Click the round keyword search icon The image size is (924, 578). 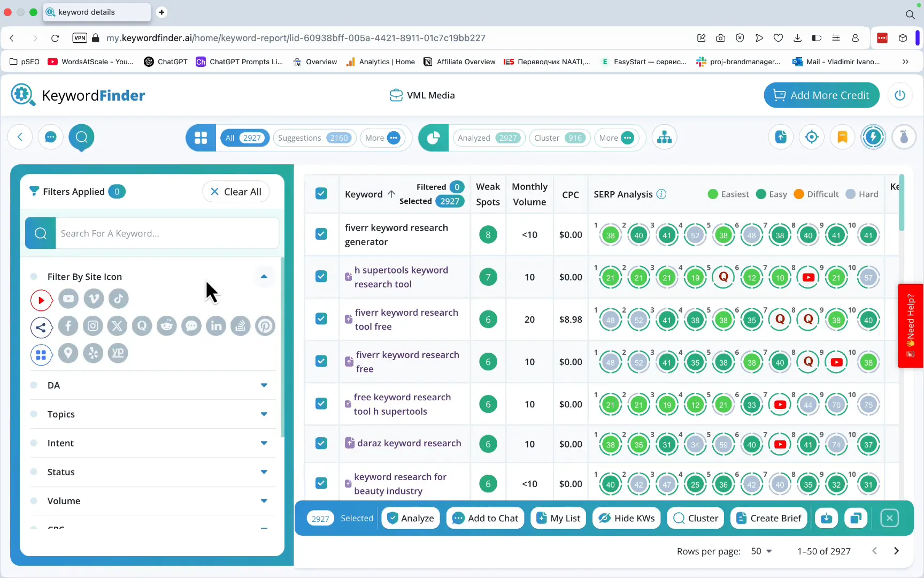point(82,138)
